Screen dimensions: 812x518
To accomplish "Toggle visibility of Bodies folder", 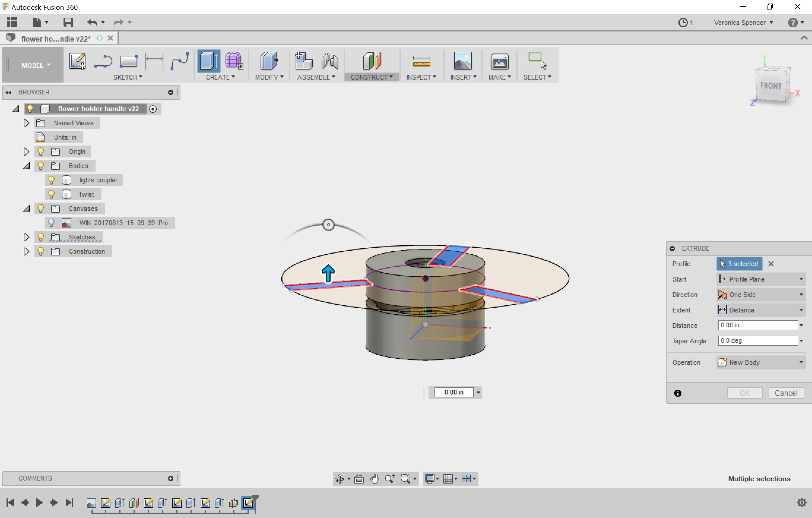I will pyautogui.click(x=40, y=166).
